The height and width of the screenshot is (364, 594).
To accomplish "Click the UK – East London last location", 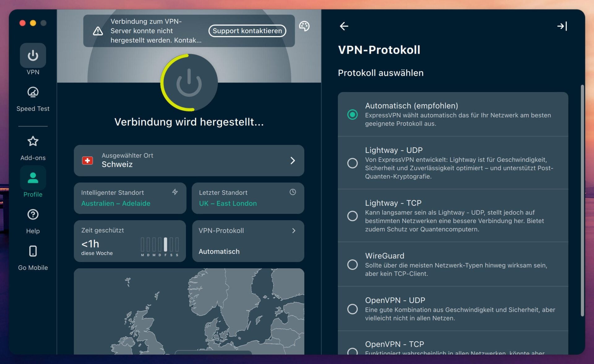I will (227, 203).
